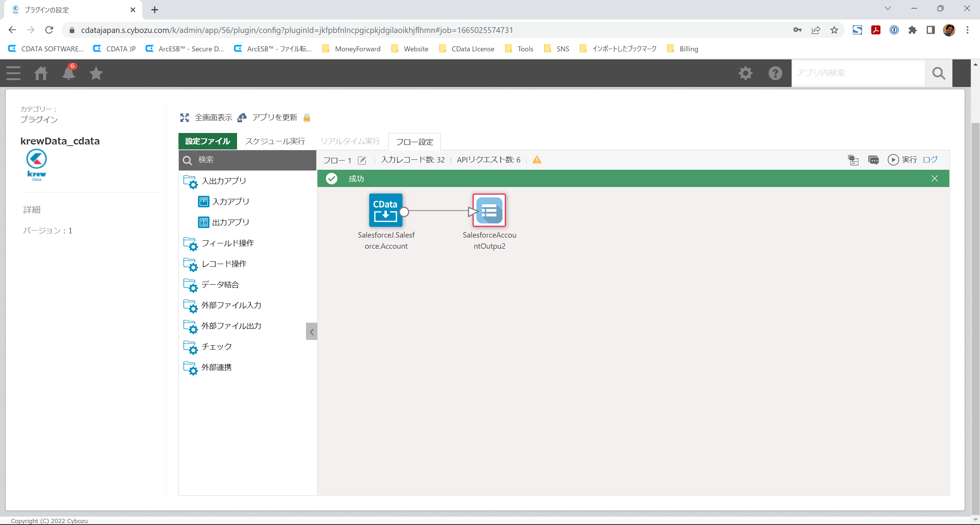Expand the データ結合 folder
Screen dimensions: 980x525
pyautogui.click(x=220, y=285)
